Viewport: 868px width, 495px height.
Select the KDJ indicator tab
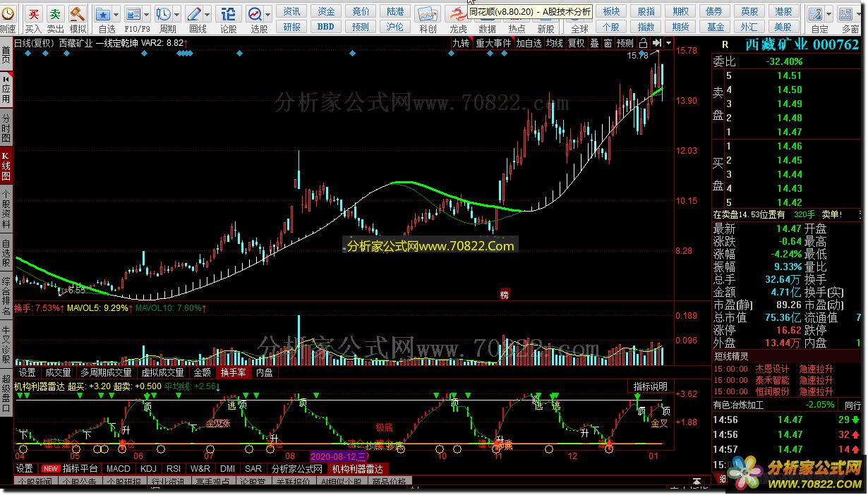tap(148, 468)
